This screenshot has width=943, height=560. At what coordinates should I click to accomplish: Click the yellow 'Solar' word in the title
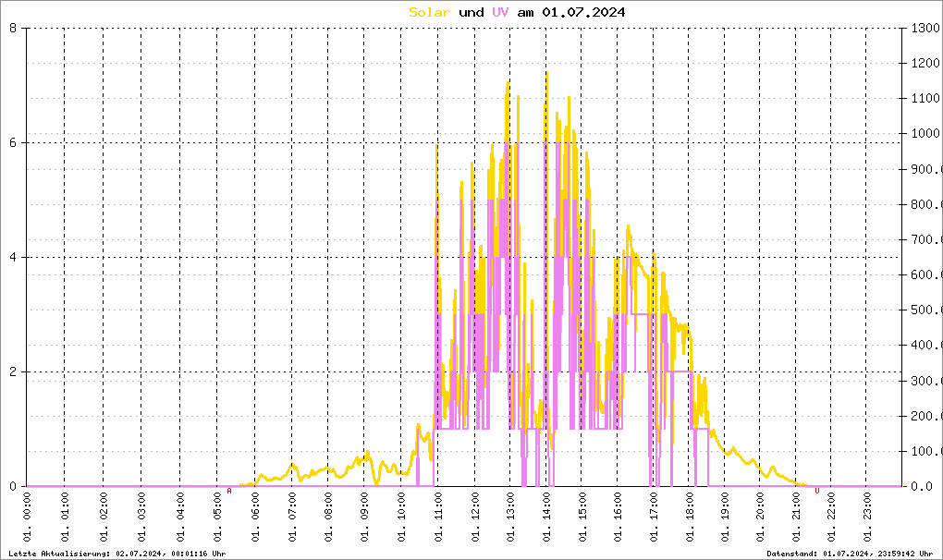tap(429, 12)
